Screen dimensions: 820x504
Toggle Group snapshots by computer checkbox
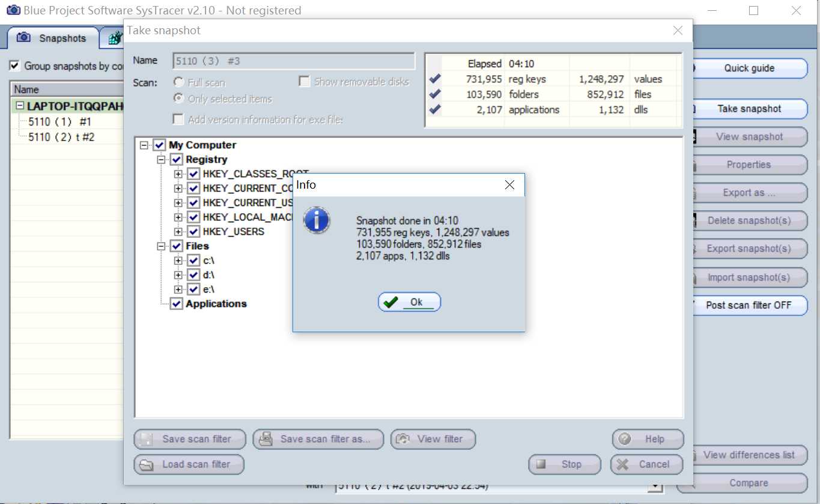(x=14, y=65)
